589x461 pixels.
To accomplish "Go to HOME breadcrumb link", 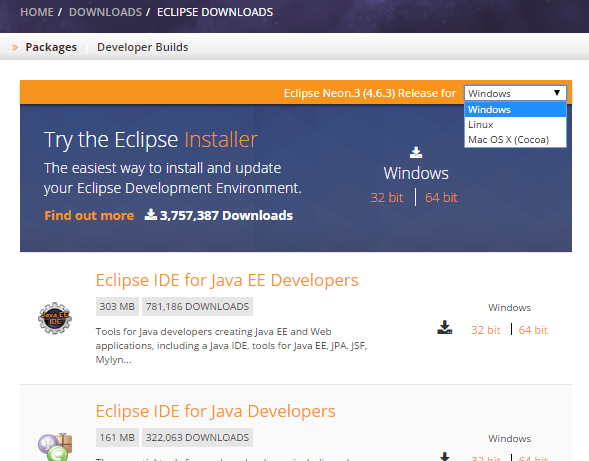I will coord(37,12).
